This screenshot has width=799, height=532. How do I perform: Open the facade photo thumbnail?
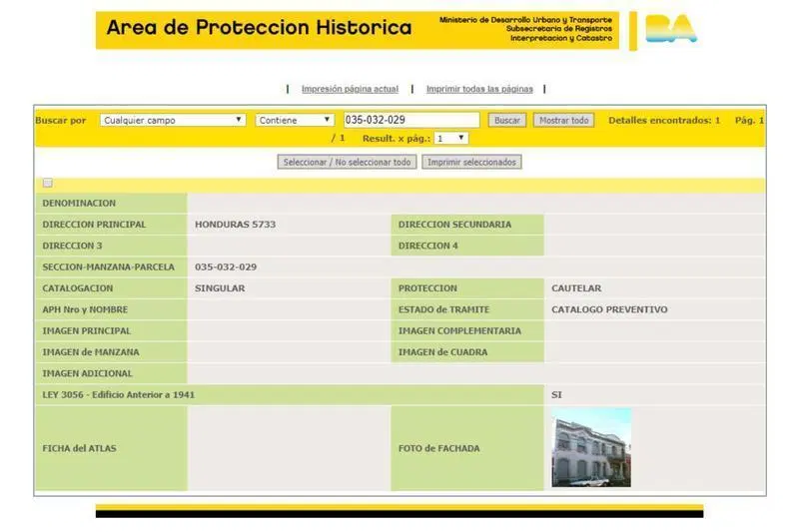point(591,447)
